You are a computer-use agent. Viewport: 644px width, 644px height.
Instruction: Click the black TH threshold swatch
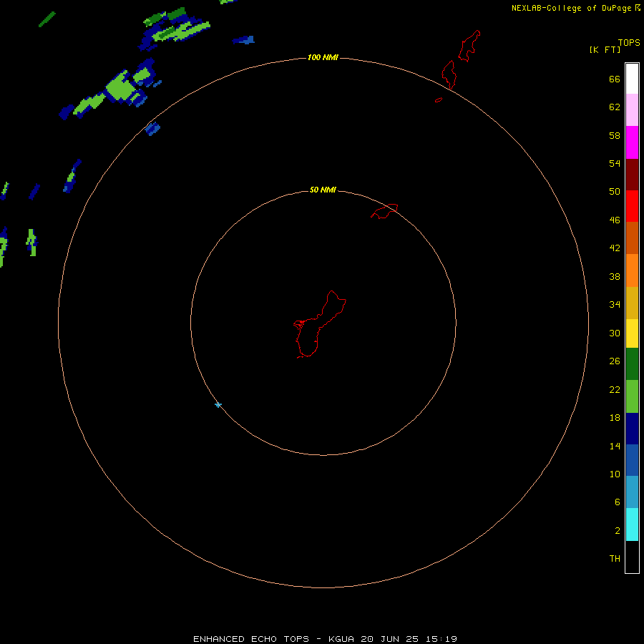coord(632,557)
